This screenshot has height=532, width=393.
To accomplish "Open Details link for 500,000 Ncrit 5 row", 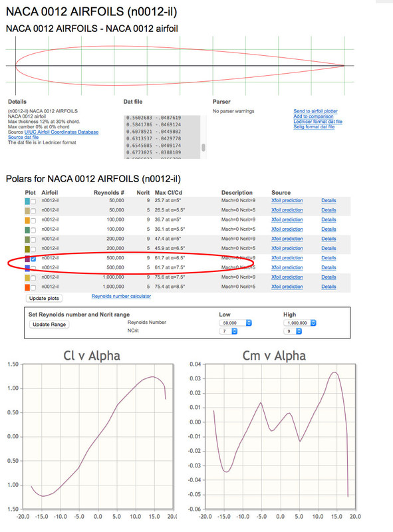I will (328, 267).
